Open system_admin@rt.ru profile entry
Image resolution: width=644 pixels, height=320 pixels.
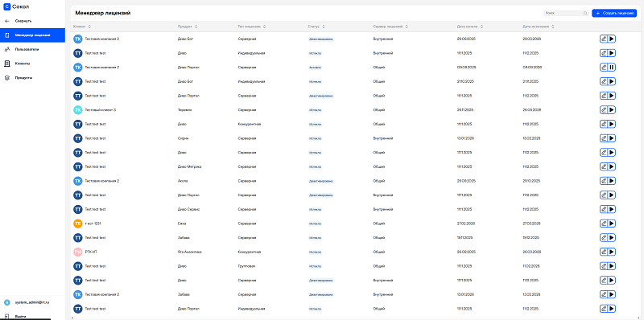(x=32, y=302)
